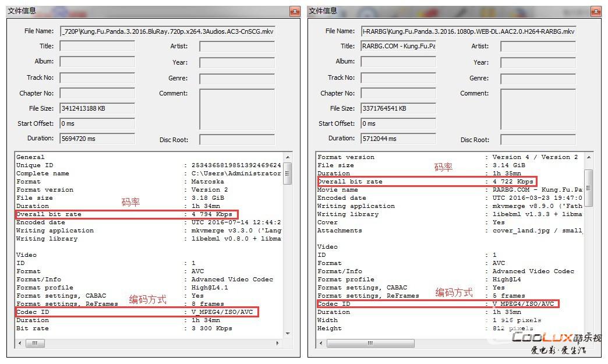The image size is (608, 364).
Task: Click Chapter No field in left window
Action: 97,93
